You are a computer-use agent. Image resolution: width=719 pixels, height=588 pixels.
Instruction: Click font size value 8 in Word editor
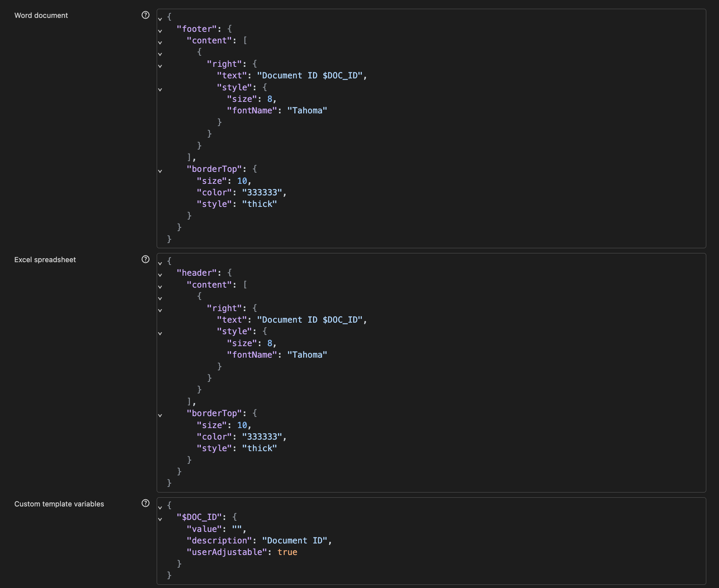(x=270, y=99)
